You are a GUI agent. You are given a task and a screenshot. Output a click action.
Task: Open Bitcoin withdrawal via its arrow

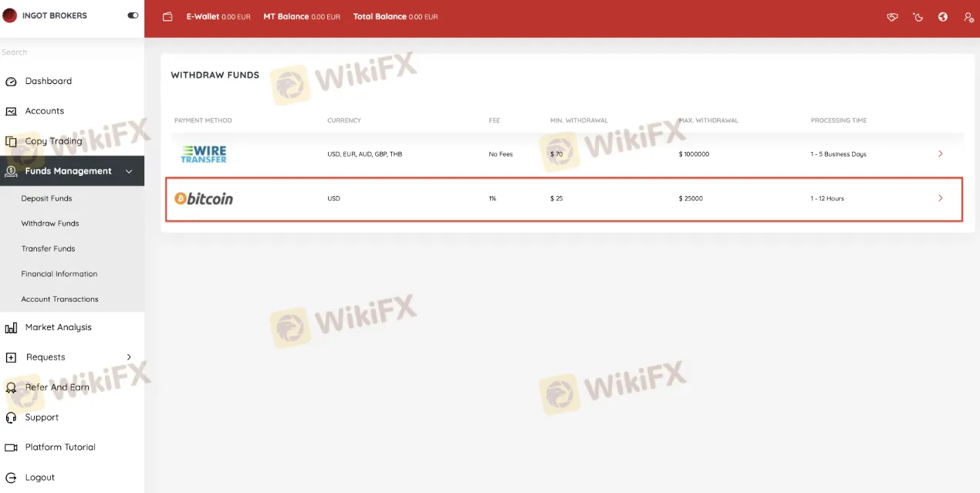point(940,198)
